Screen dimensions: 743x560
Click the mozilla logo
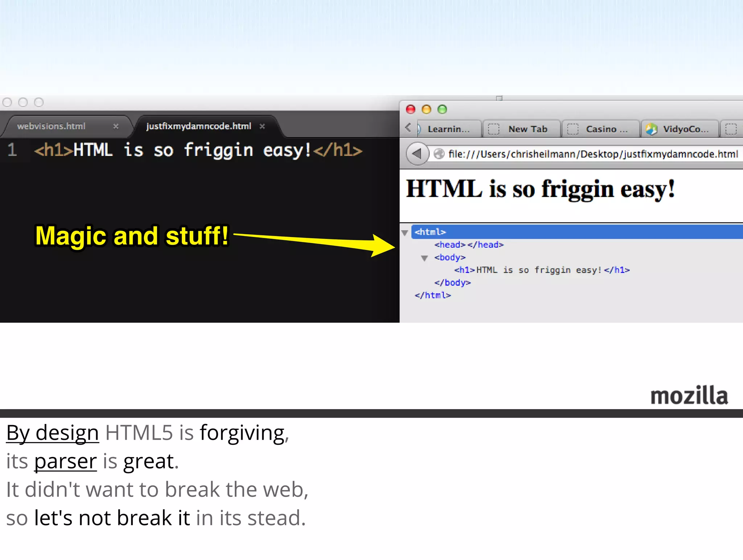click(x=689, y=395)
